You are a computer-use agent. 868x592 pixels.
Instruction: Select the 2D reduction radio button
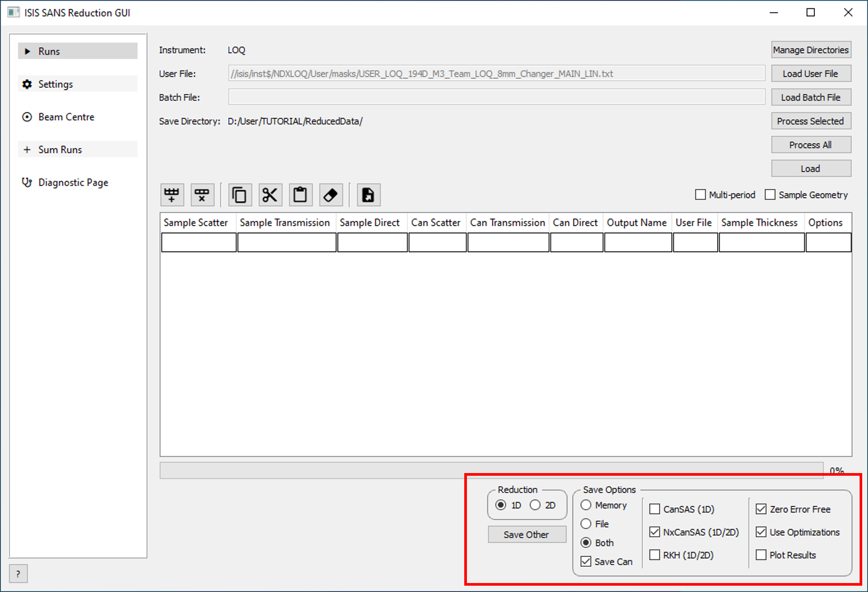(x=535, y=505)
